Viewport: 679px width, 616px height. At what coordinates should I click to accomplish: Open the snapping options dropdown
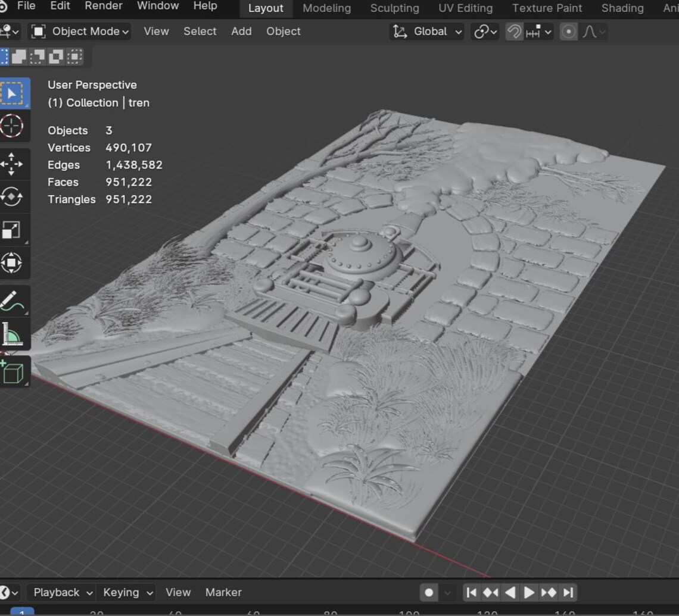(x=538, y=32)
